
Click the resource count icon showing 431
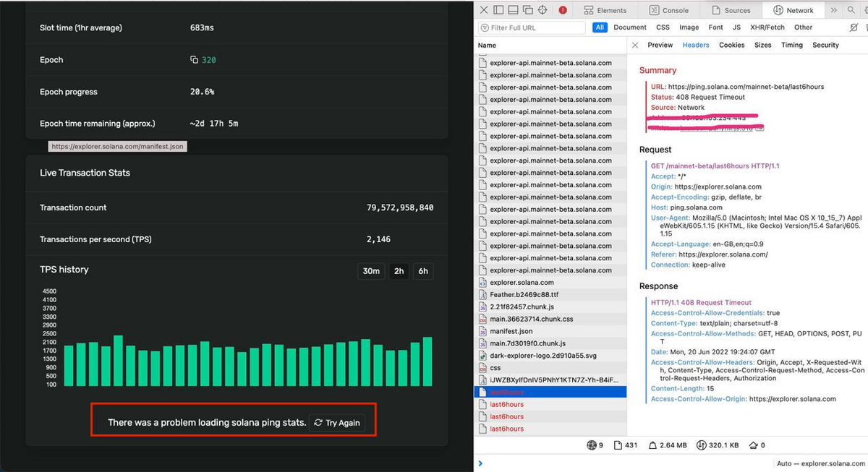click(x=617, y=445)
